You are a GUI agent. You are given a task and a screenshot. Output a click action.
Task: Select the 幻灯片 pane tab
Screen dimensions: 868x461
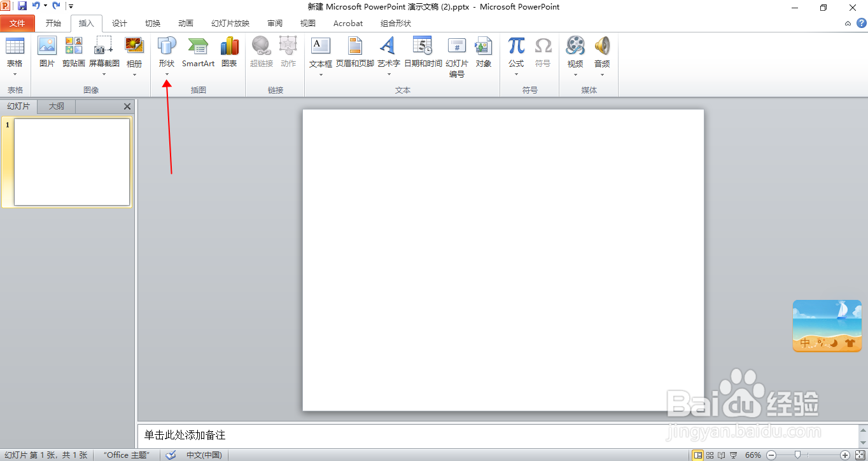18,106
